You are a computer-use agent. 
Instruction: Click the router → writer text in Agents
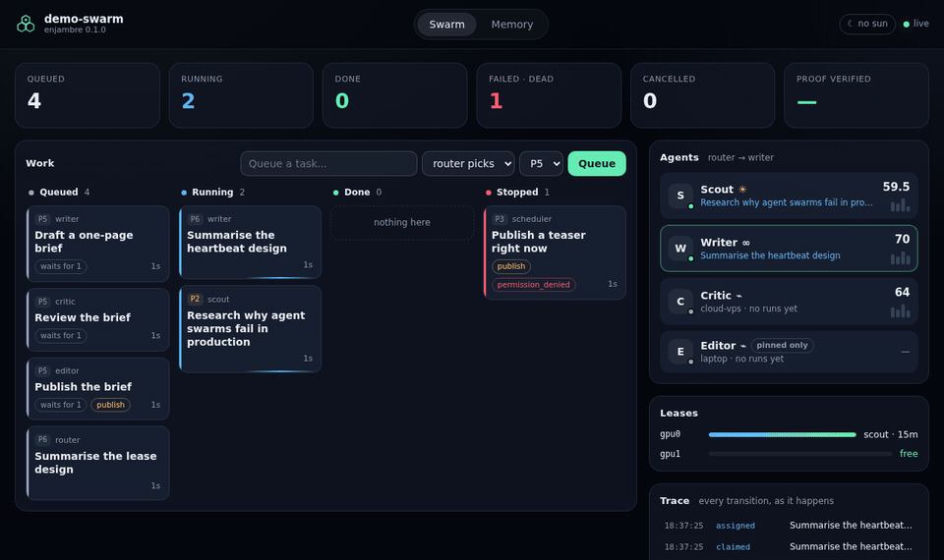(x=740, y=157)
